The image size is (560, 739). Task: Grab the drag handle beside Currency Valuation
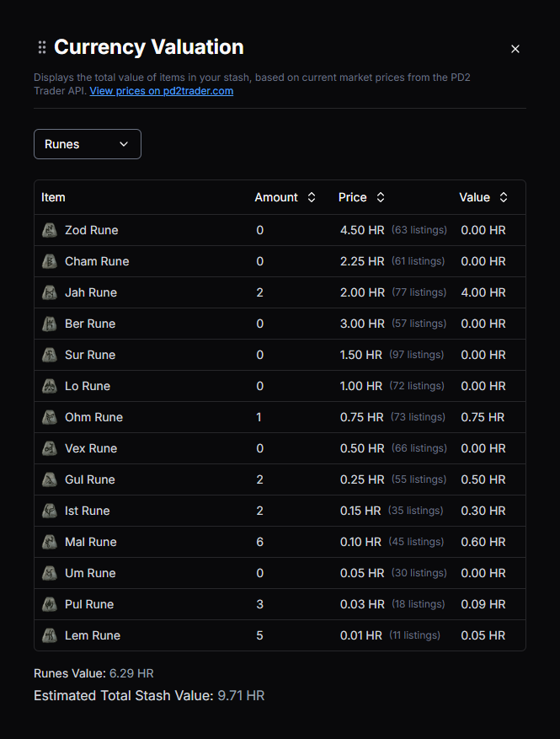42,47
